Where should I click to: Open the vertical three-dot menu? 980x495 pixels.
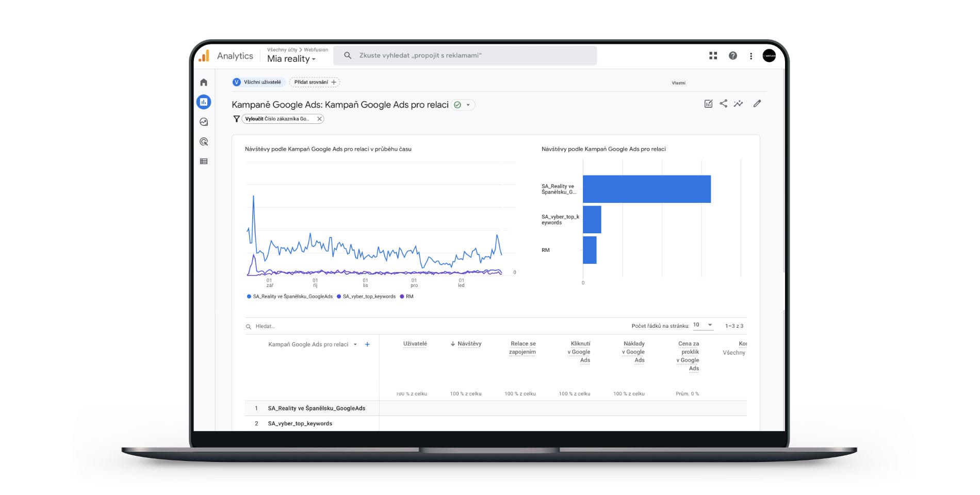pos(751,56)
